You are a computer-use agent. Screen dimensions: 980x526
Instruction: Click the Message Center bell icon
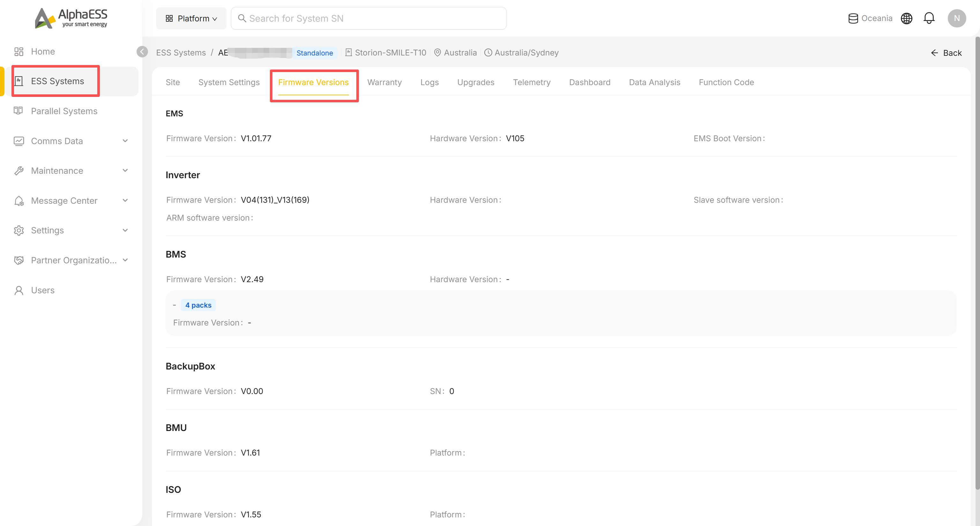click(19, 201)
